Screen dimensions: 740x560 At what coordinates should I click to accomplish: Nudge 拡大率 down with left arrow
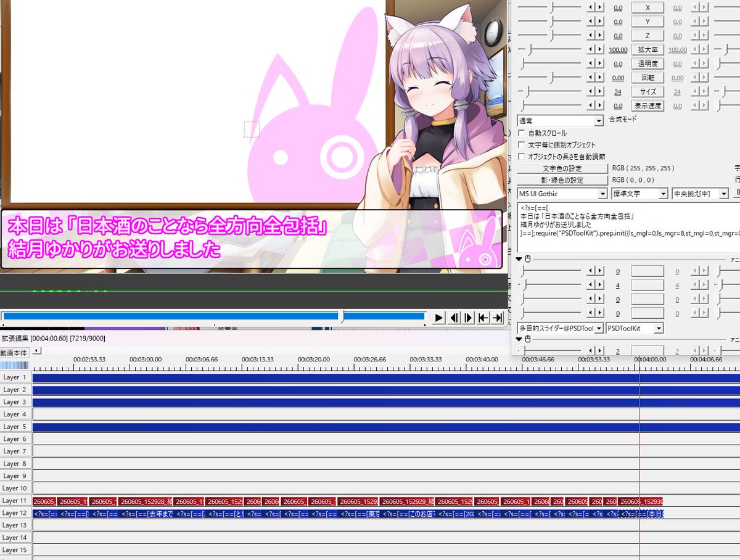click(x=591, y=49)
